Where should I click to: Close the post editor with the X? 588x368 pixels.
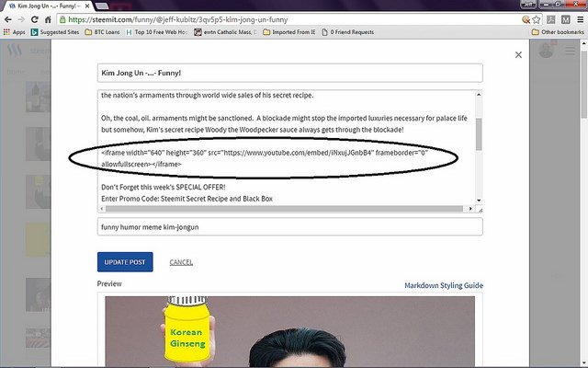pos(518,55)
